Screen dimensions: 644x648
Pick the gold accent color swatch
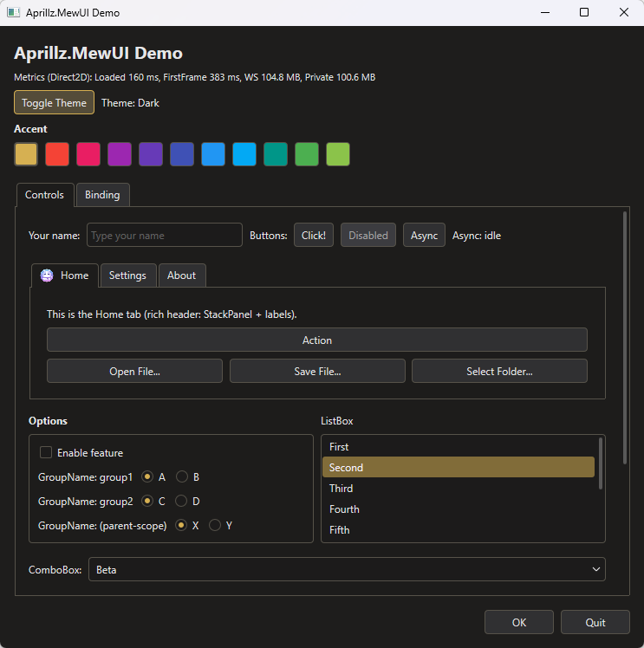26,154
